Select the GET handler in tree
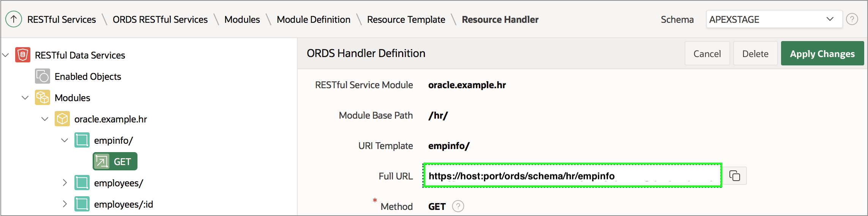This screenshot has height=216, width=868. pyautogui.click(x=115, y=162)
